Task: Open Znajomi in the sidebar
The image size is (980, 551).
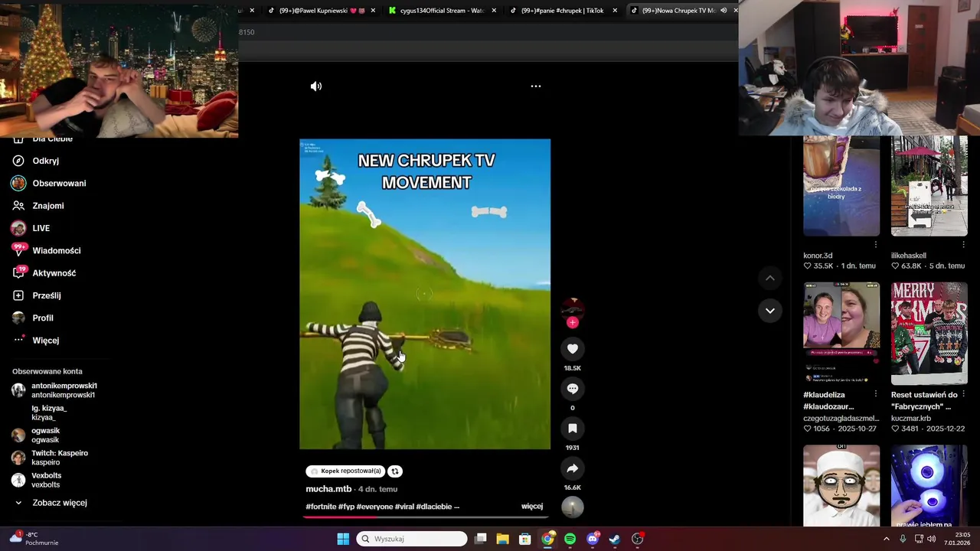Action: 48,206
